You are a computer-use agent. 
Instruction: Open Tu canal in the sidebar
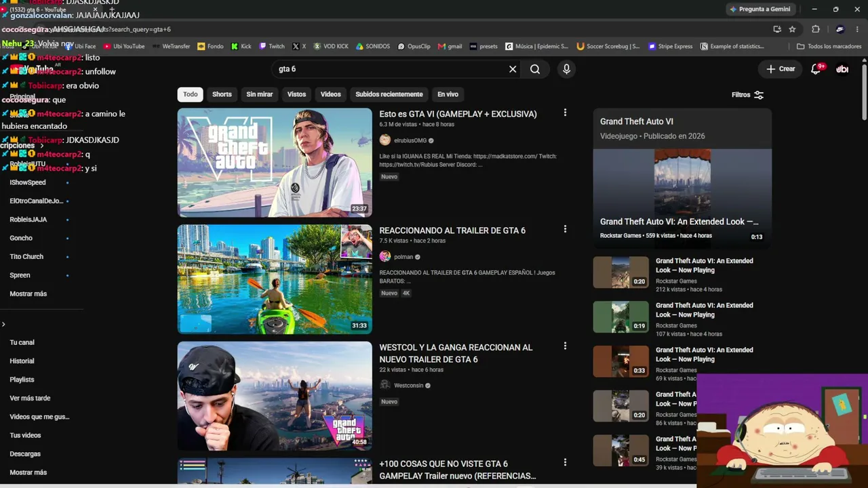tap(22, 342)
